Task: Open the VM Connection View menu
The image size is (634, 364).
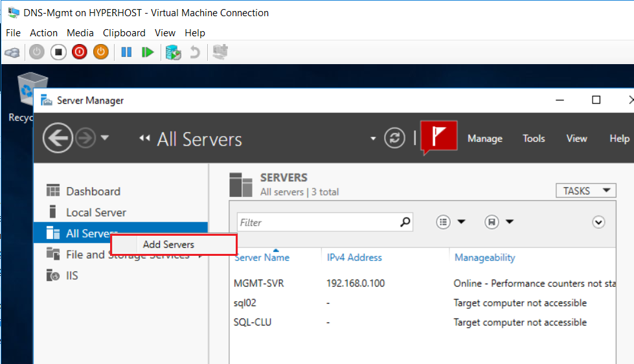Action: coord(165,33)
